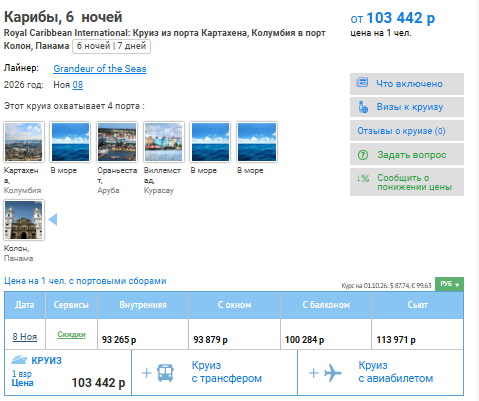Open Задать вопрос form
The height and width of the screenshot is (401, 479).
407,154
